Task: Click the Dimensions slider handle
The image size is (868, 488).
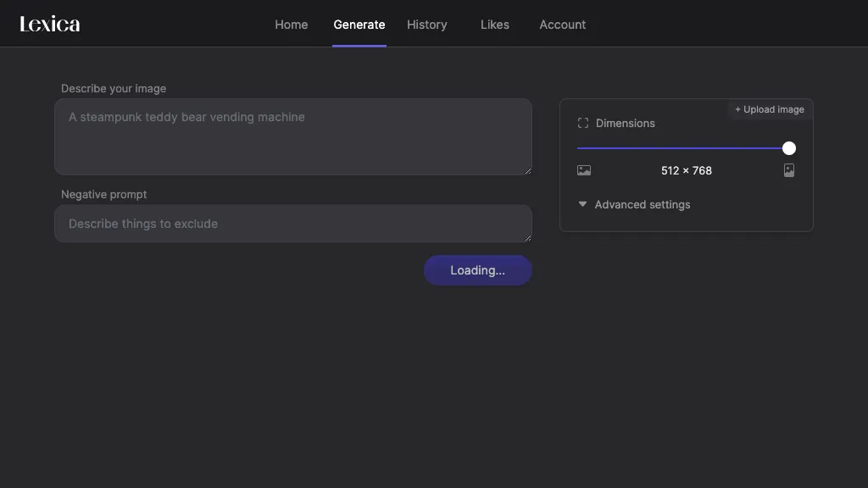Action: tap(789, 148)
